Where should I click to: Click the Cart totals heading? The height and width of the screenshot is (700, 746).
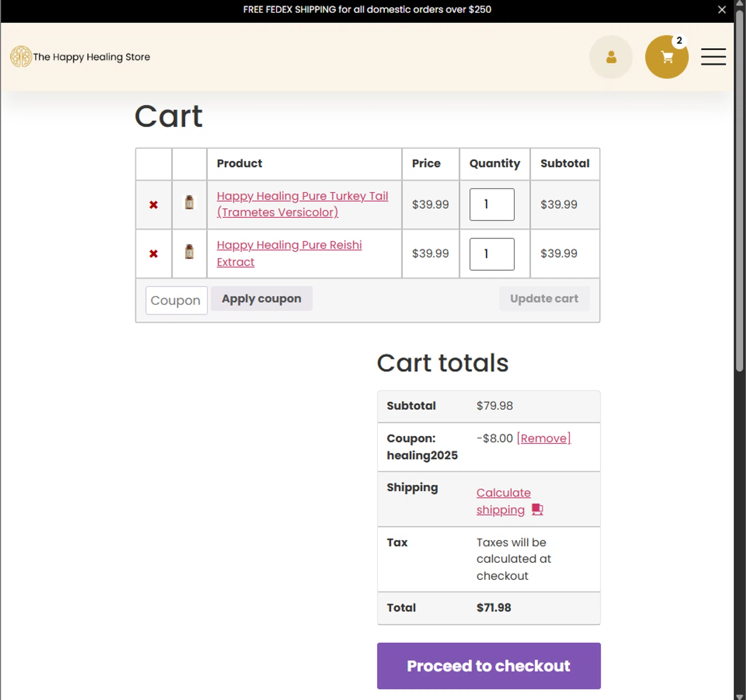pos(443,363)
